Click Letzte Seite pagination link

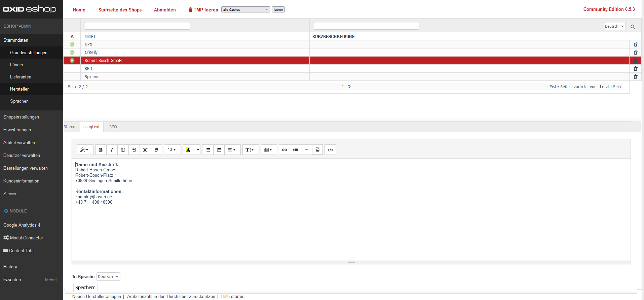coord(611,87)
